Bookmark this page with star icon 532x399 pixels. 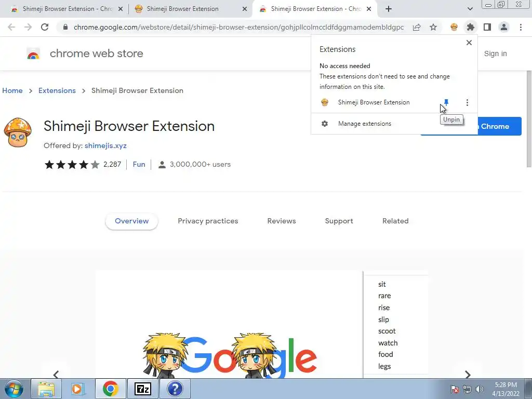433,27
